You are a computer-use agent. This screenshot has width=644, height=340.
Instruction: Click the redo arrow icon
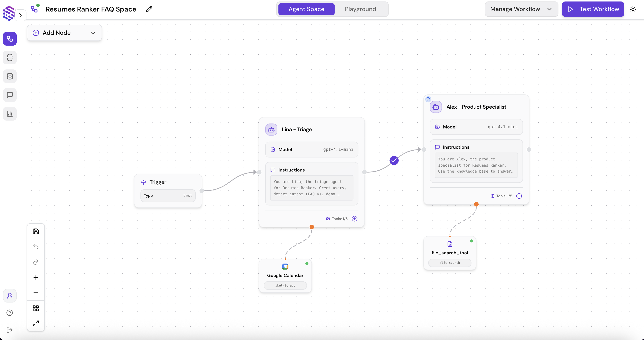(x=36, y=262)
